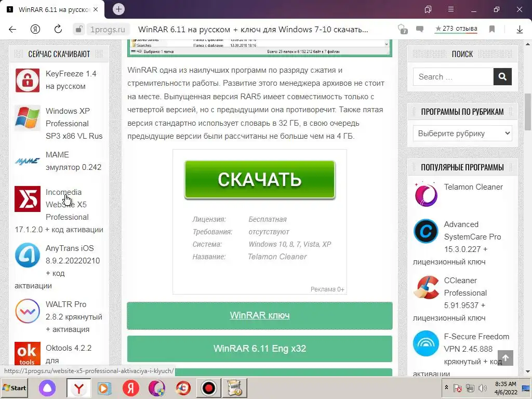Open the browser tab collections icon
Screen dimensions: 532x399
(428, 9)
